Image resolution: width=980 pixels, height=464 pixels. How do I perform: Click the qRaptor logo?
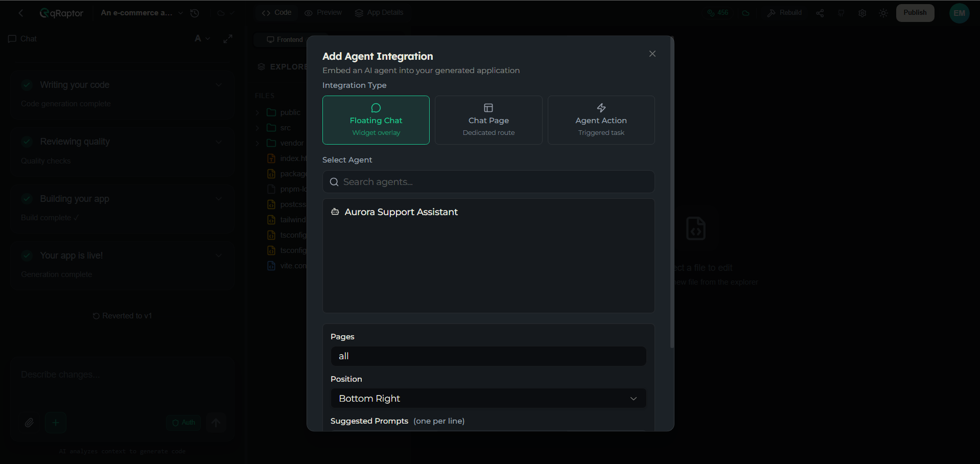coord(62,13)
